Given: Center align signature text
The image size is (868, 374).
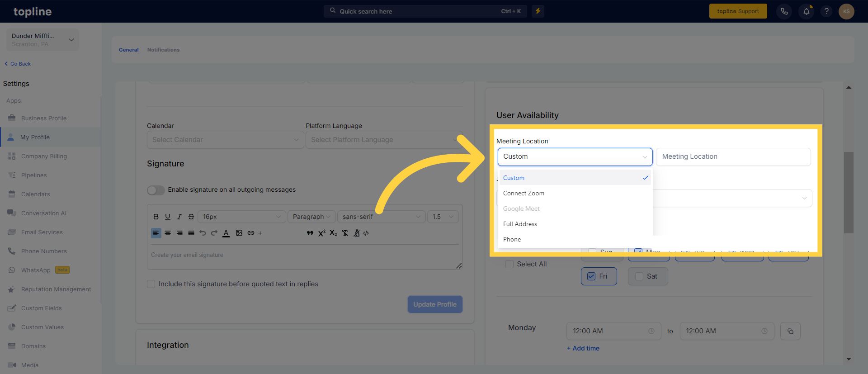Looking at the screenshot, I should pyautogui.click(x=168, y=233).
